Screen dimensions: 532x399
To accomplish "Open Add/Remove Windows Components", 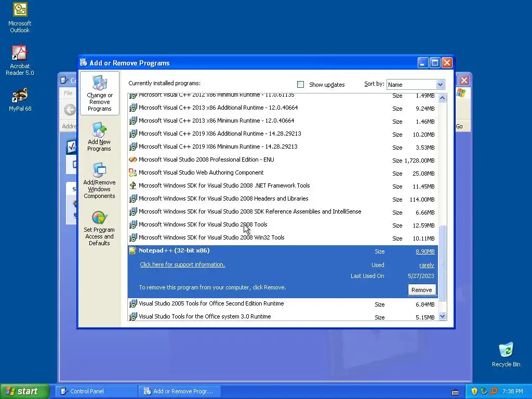I will tap(99, 180).
